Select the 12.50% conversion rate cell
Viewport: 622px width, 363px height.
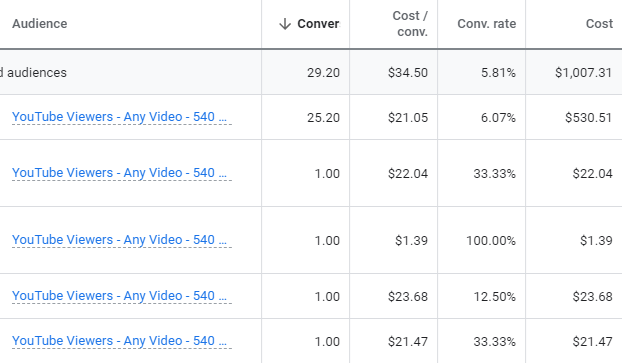495,296
